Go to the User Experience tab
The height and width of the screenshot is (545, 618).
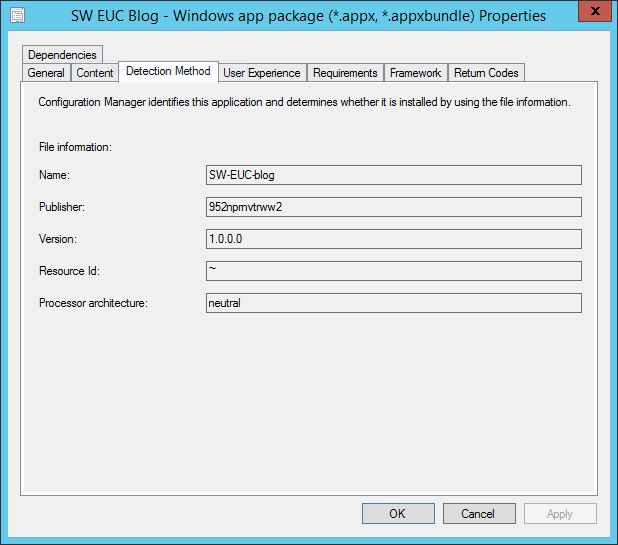261,73
